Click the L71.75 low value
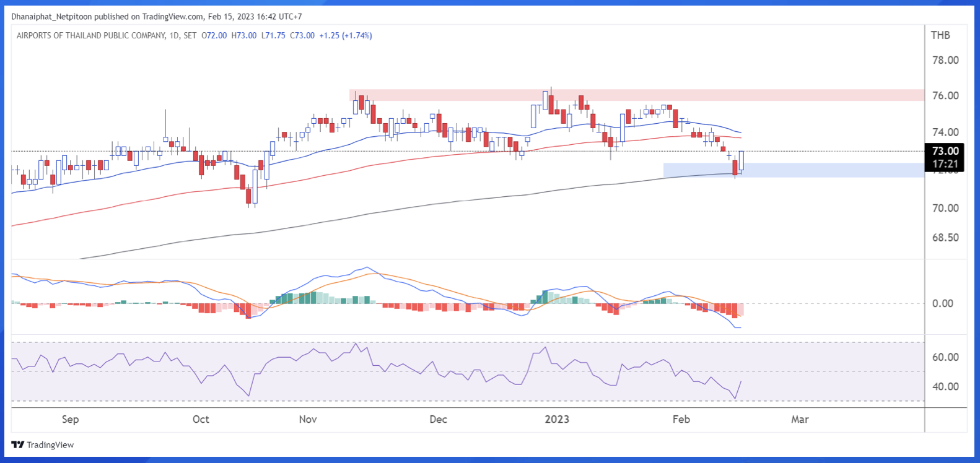The height and width of the screenshot is (463, 980). click(x=273, y=35)
